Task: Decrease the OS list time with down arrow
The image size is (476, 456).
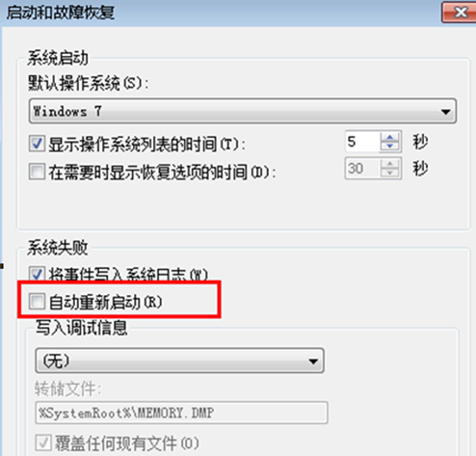Action: [x=390, y=146]
